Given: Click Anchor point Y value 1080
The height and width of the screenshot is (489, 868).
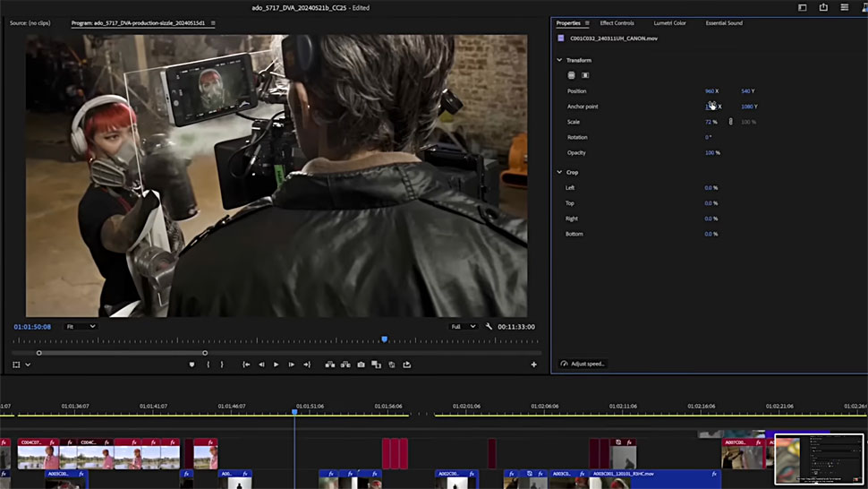Looking at the screenshot, I should point(747,107).
